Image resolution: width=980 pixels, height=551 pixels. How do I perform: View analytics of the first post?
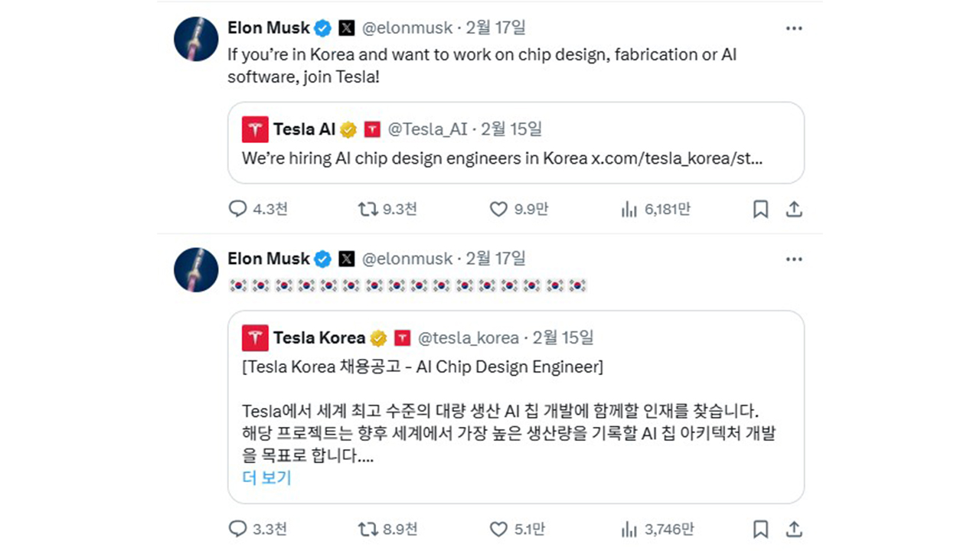[629, 209]
